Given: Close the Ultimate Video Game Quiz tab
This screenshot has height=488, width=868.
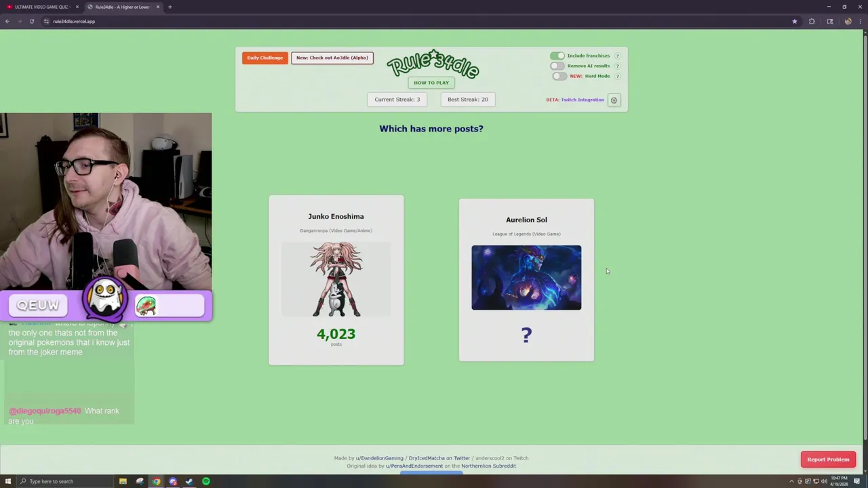Looking at the screenshot, I should click(x=77, y=7).
